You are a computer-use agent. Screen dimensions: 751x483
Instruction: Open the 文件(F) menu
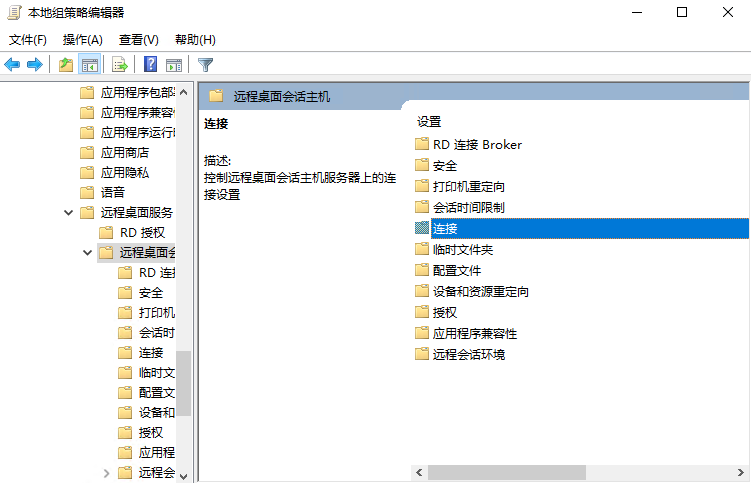tap(28, 40)
